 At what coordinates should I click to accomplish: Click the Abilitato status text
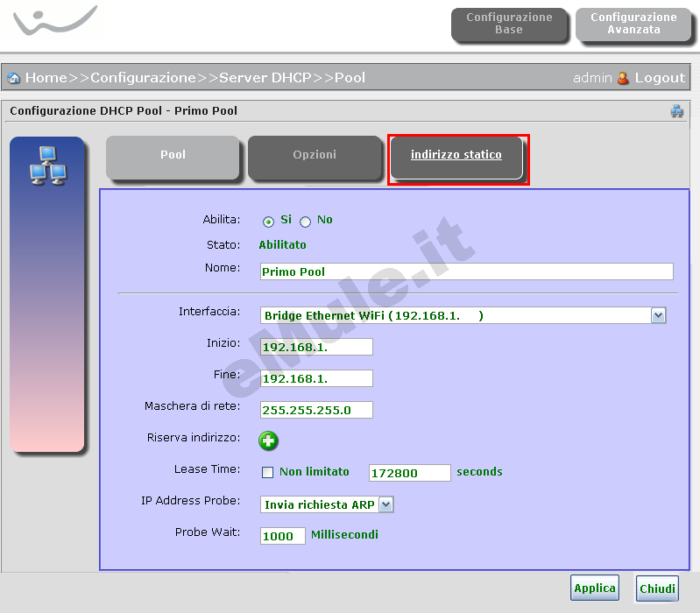[283, 245]
